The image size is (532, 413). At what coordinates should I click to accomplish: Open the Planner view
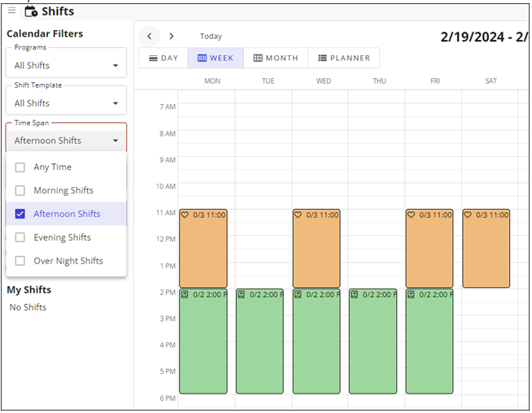(x=343, y=59)
